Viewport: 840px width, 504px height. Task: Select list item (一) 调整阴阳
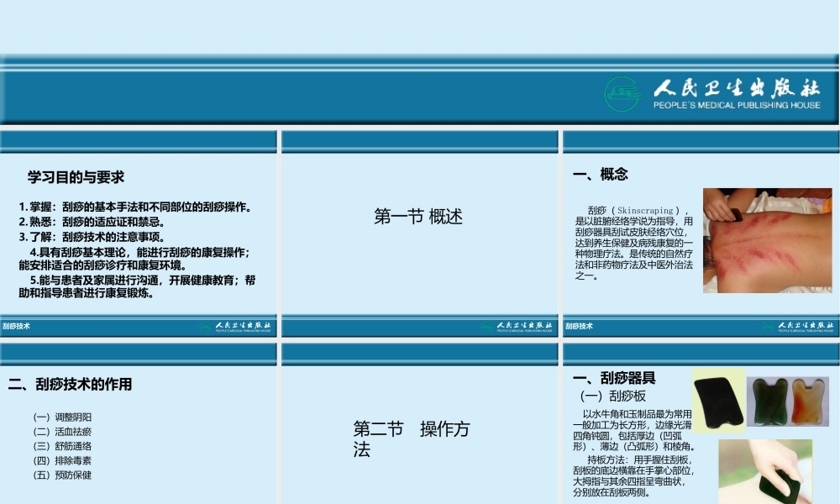(62, 417)
